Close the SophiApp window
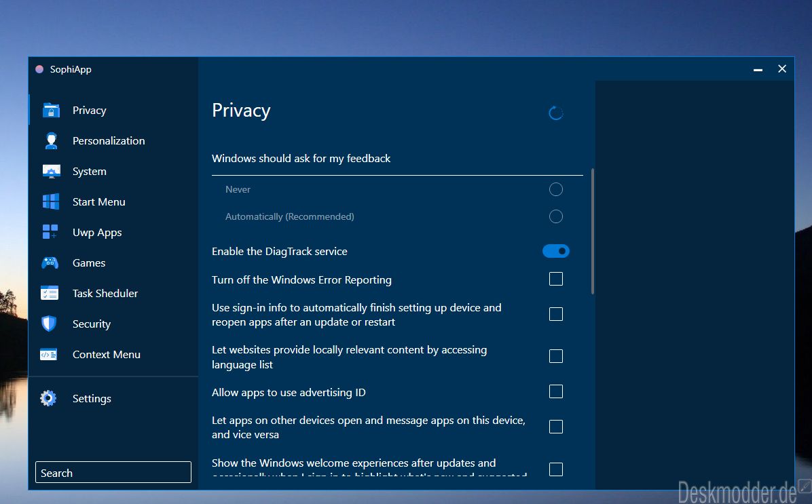This screenshot has height=504, width=812. click(782, 69)
